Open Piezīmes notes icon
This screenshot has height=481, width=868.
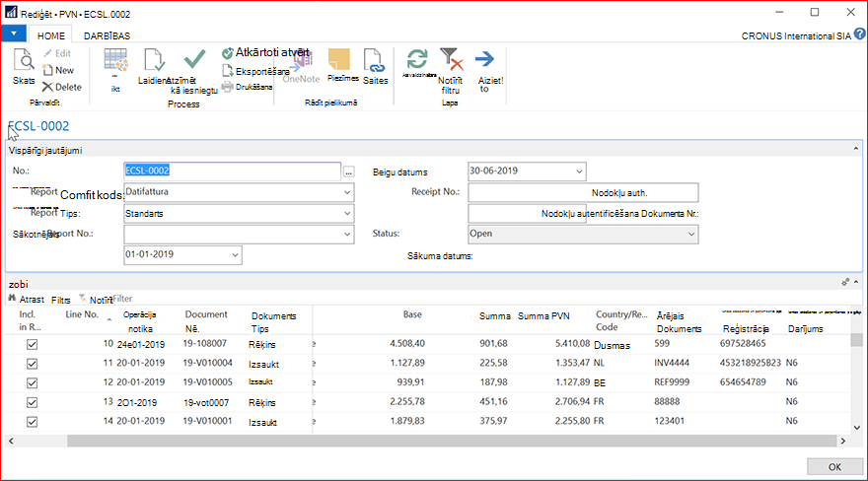pos(338,60)
